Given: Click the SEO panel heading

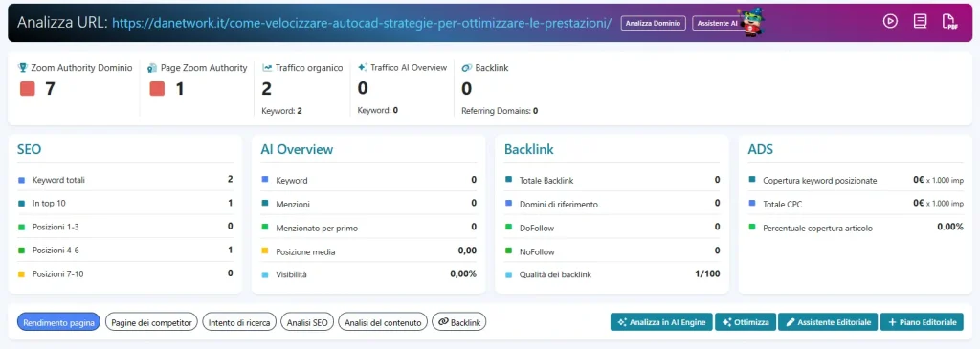Looking at the screenshot, I should [x=30, y=150].
